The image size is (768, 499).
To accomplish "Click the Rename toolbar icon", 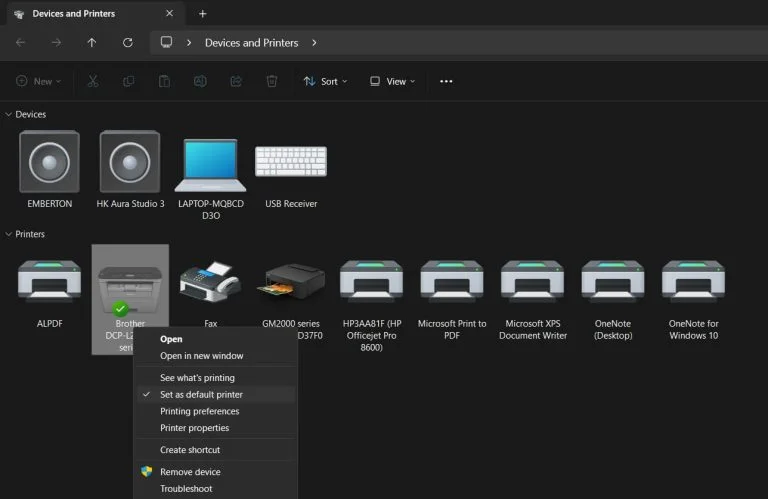I will (x=200, y=81).
